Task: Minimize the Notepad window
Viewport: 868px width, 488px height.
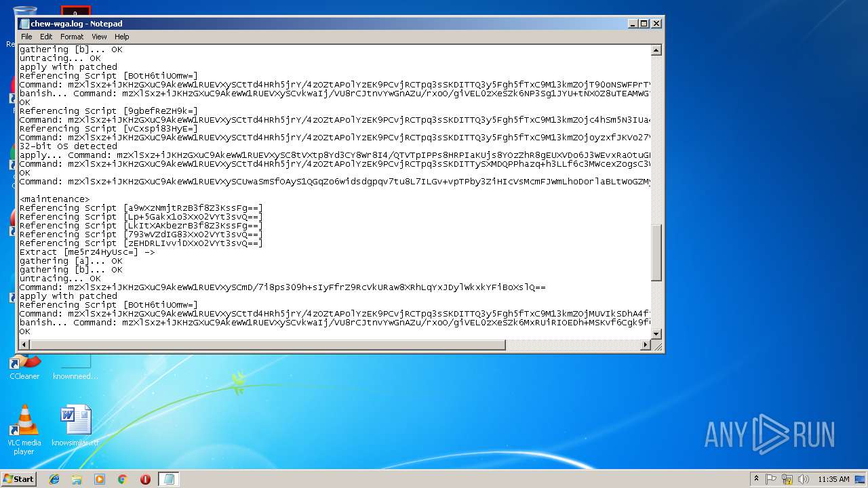Action: pos(633,24)
